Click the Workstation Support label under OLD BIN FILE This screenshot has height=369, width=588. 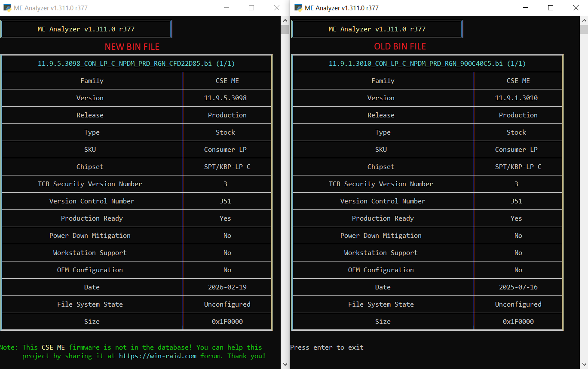click(381, 253)
